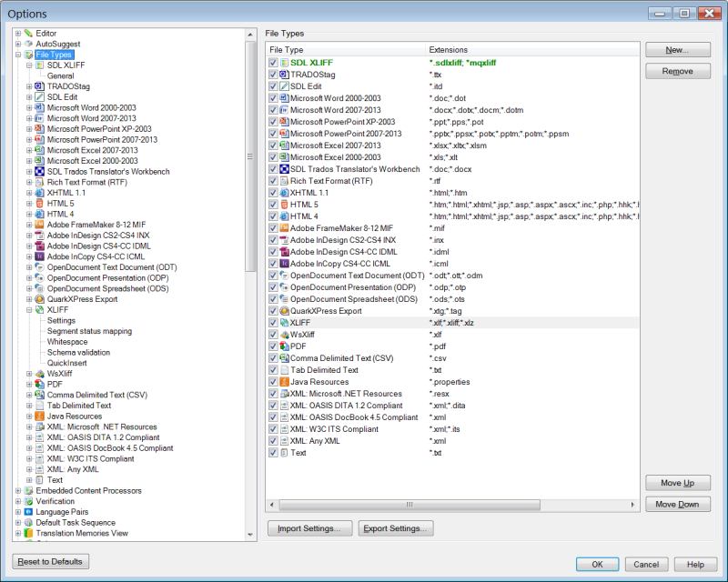Select the QuickInsert tree item

66,364
